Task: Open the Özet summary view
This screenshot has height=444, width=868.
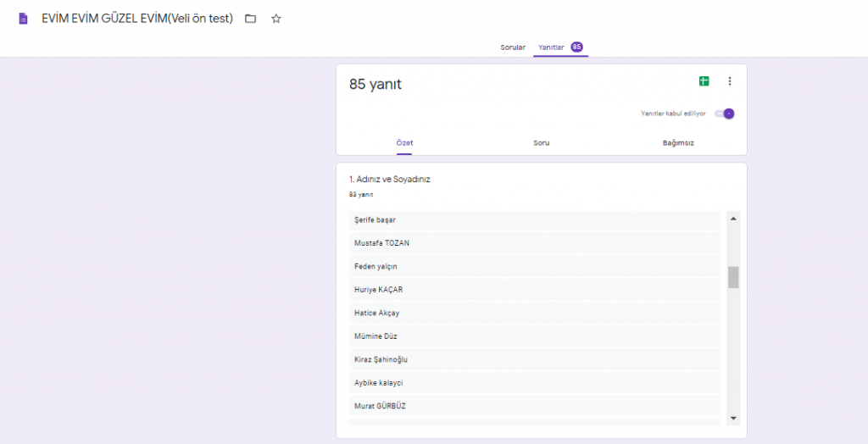Action: 404,143
